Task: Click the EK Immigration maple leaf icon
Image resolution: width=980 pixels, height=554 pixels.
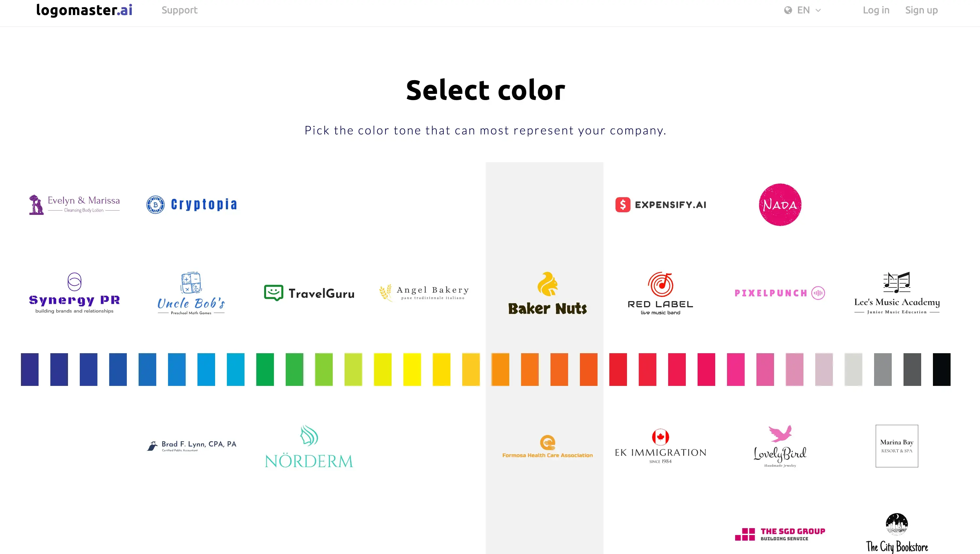Action: pyautogui.click(x=660, y=437)
